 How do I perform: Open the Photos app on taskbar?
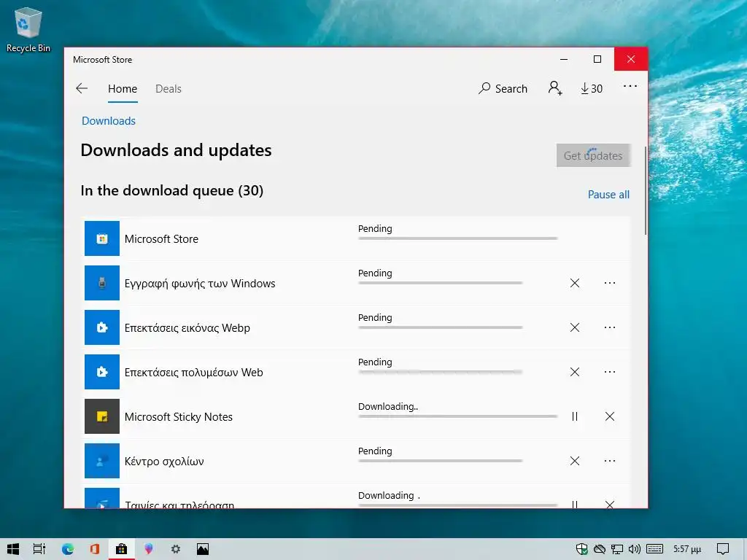pyautogui.click(x=203, y=549)
